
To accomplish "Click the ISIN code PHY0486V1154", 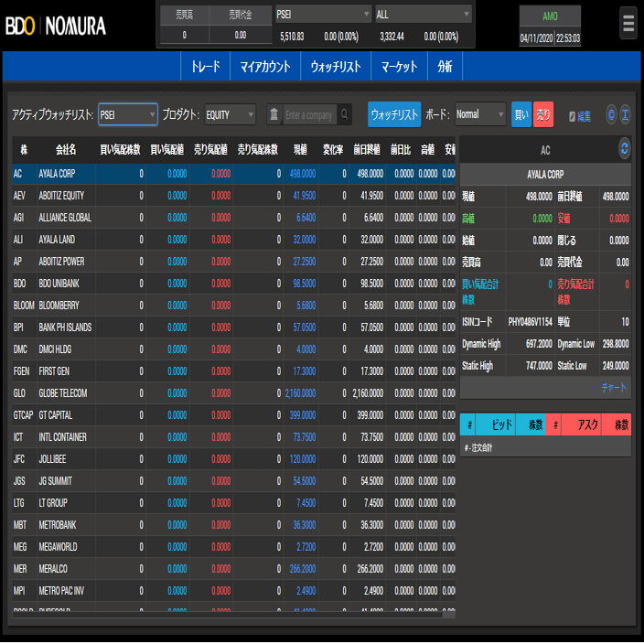I will pos(530,322).
